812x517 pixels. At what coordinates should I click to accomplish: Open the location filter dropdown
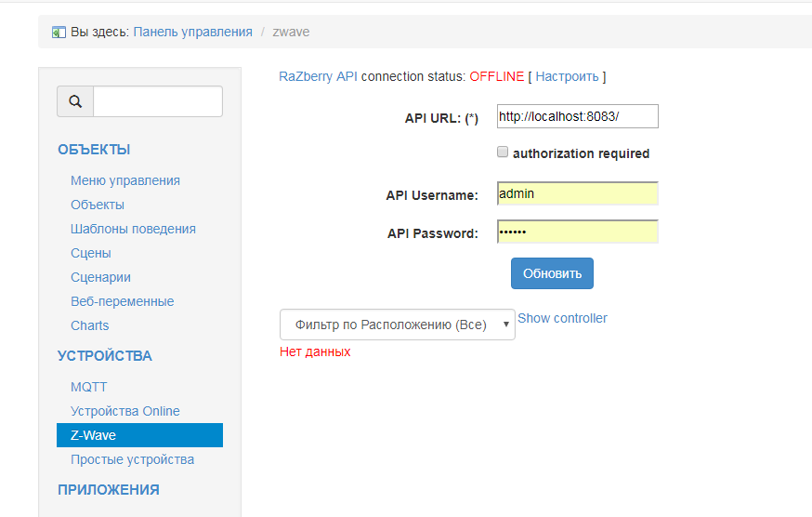pos(397,325)
